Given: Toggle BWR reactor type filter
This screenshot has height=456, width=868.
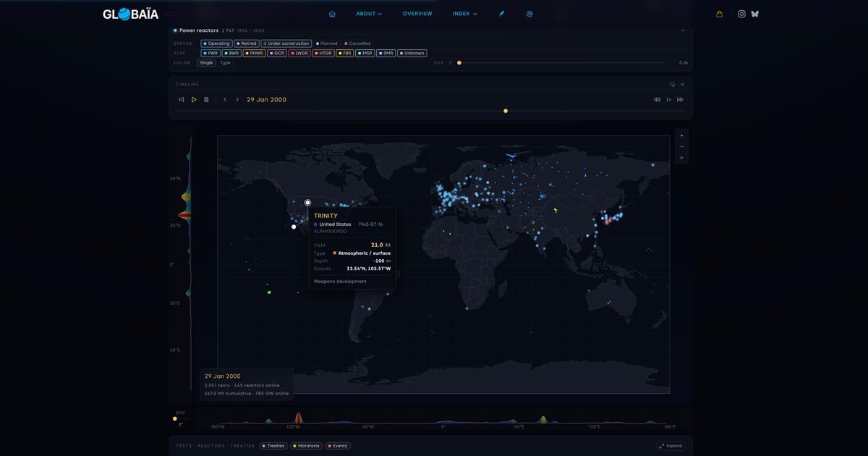Looking at the screenshot, I should pos(231,53).
